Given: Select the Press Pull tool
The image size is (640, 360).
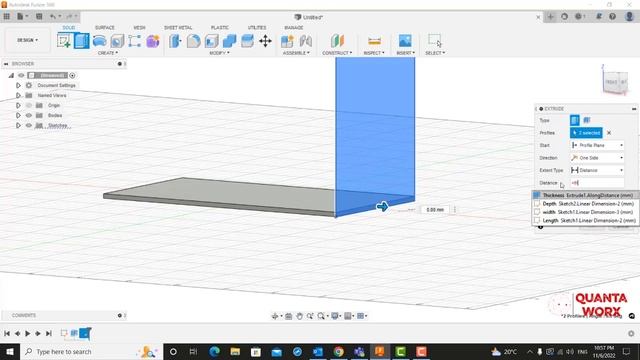Looking at the screenshot, I should click(x=175, y=41).
